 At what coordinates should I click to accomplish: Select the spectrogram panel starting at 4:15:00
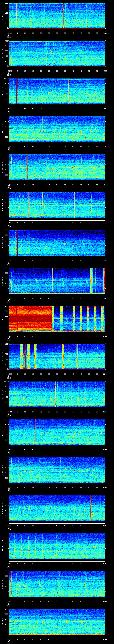click(57, 546)
